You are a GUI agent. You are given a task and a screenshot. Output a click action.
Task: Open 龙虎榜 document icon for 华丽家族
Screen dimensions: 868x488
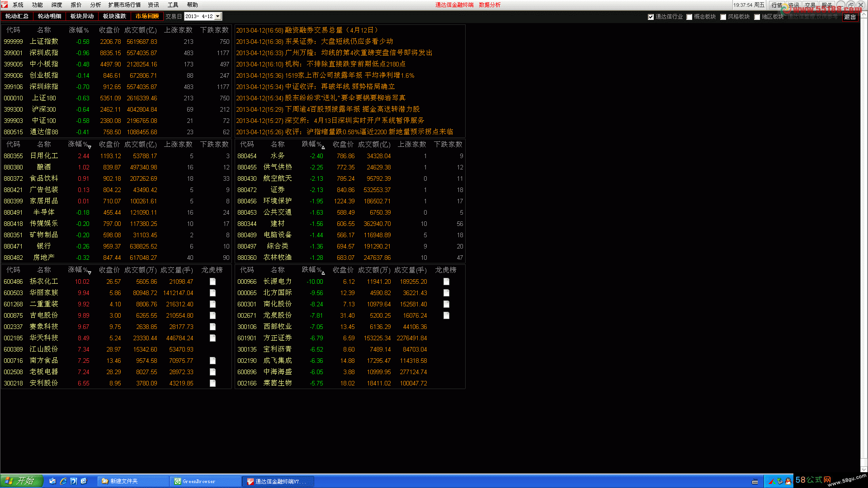[212, 293]
